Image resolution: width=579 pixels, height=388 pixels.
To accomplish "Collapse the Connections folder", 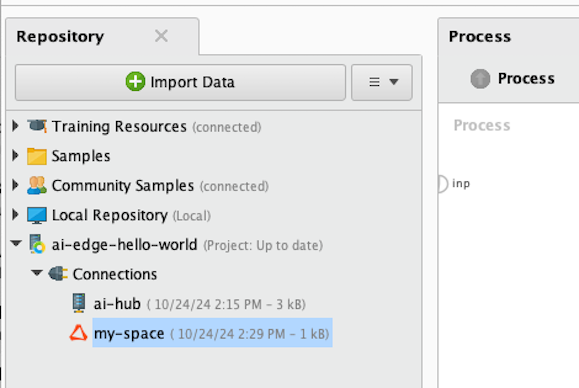I will coord(37,273).
